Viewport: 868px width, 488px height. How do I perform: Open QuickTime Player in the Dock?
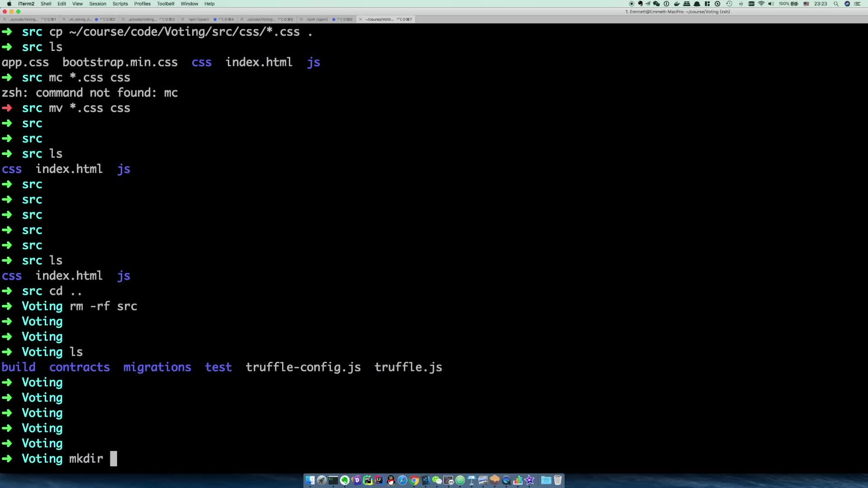506,480
